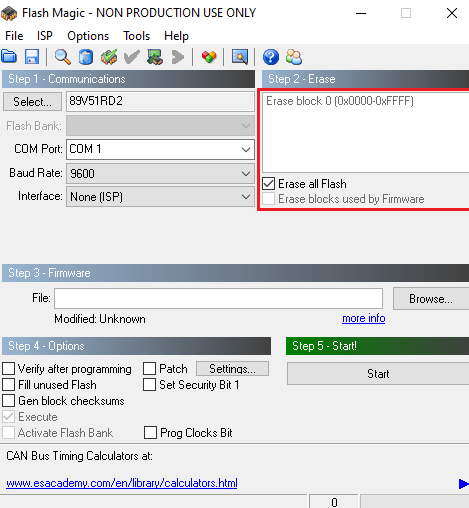
Task: Click the grayed Flash Bank dropdown
Action: [160, 126]
